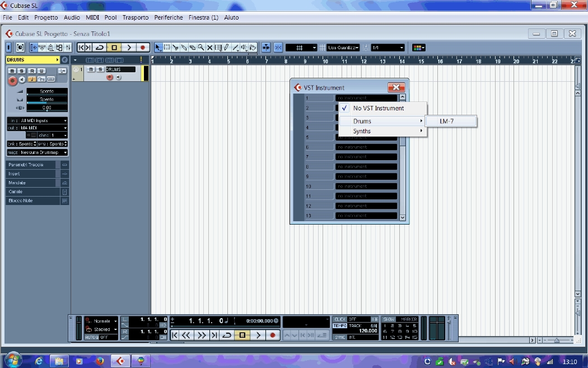
Task: Open the Normale record mode dropdown
Action: pyautogui.click(x=101, y=321)
